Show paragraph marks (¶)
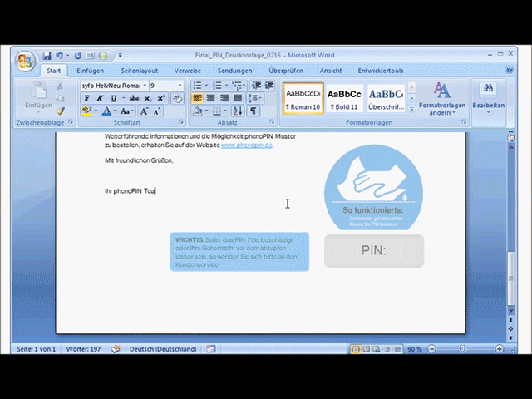This screenshot has height=399, width=532. click(253, 111)
